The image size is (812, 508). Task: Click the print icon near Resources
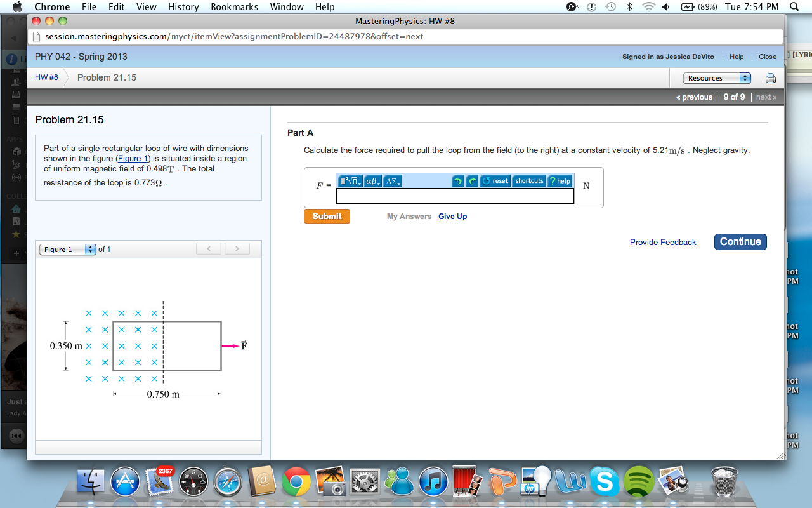(x=769, y=77)
